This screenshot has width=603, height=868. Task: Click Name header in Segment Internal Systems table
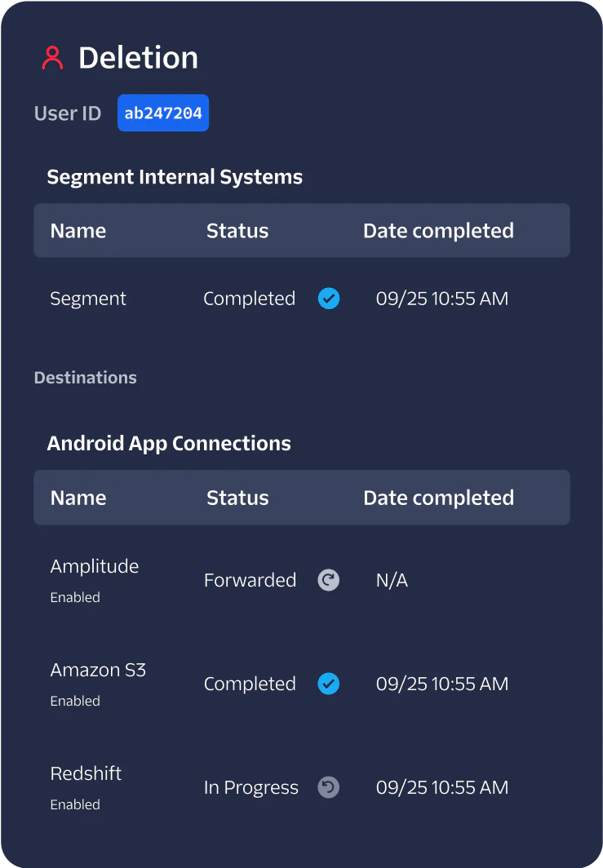(78, 231)
